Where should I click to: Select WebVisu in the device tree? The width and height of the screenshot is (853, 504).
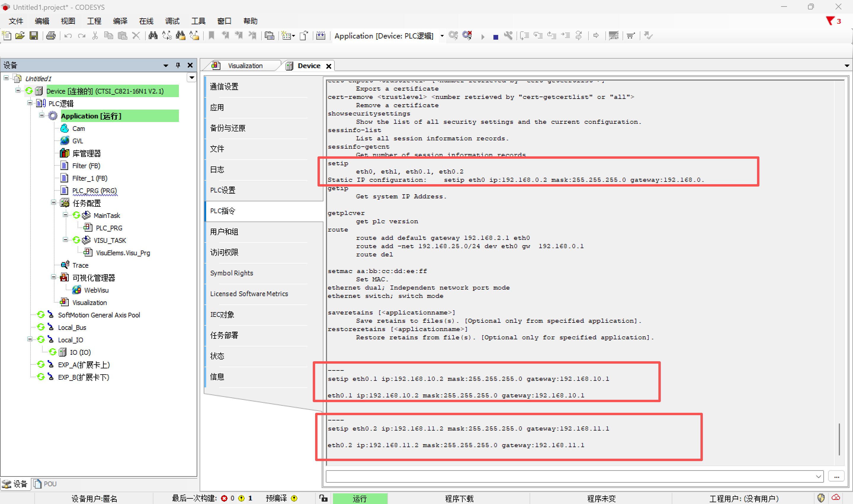[x=97, y=290]
